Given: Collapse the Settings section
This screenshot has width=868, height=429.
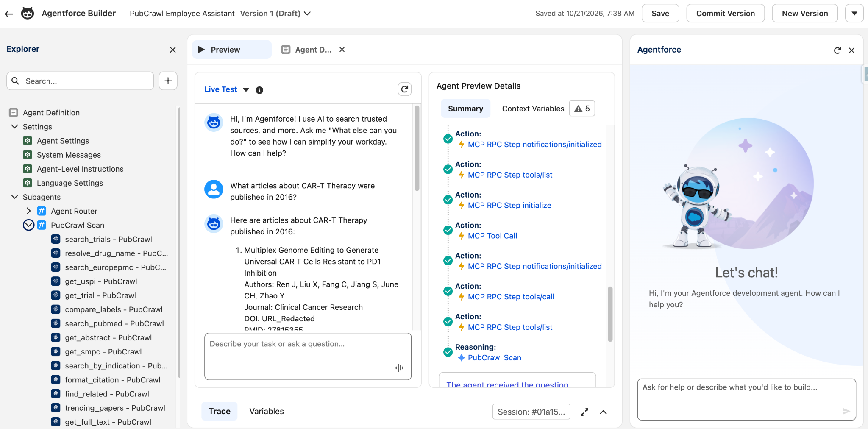Looking at the screenshot, I should 15,127.
